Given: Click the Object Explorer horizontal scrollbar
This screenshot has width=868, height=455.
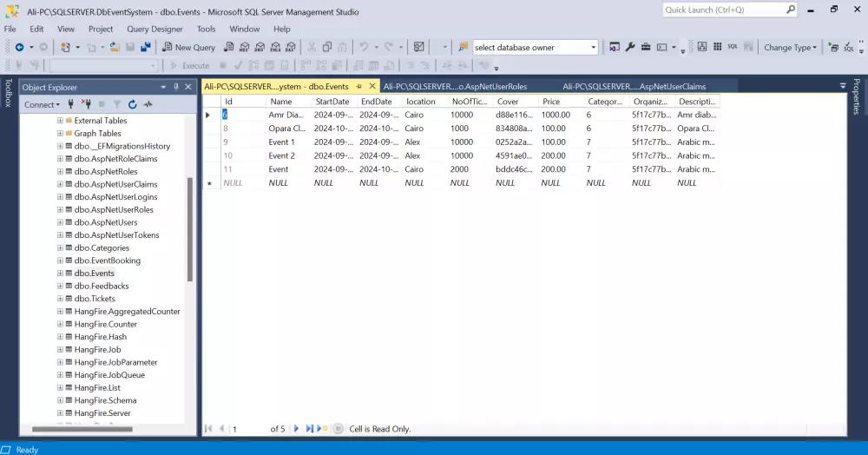Looking at the screenshot, I should pyautogui.click(x=82, y=429).
